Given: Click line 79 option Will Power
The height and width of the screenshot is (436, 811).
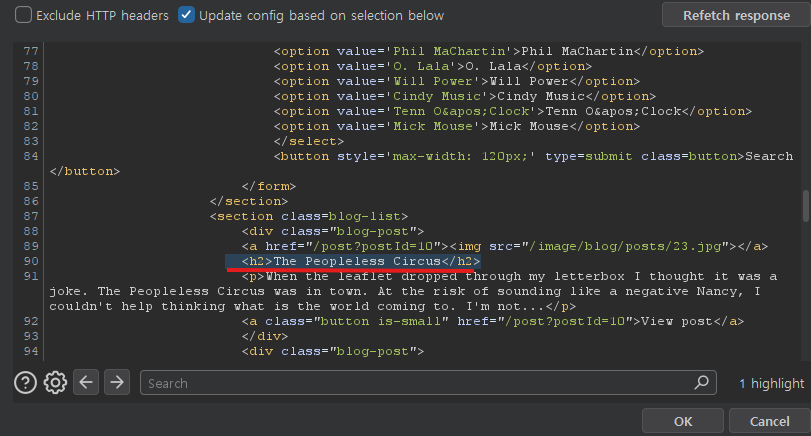Looking at the screenshot, I should click(457, 81).
